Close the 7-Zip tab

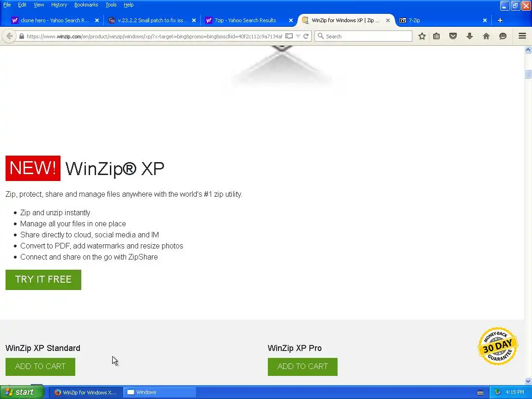click(x=485, y=20)
